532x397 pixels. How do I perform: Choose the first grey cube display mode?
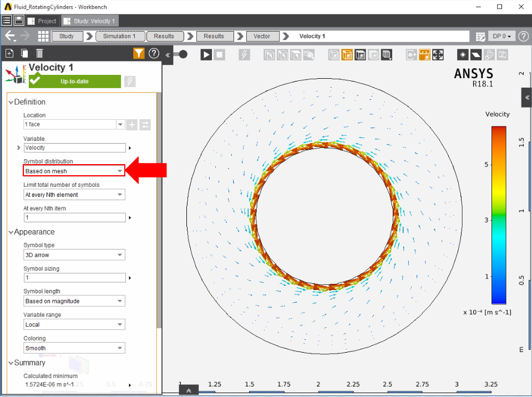point(334,54)
